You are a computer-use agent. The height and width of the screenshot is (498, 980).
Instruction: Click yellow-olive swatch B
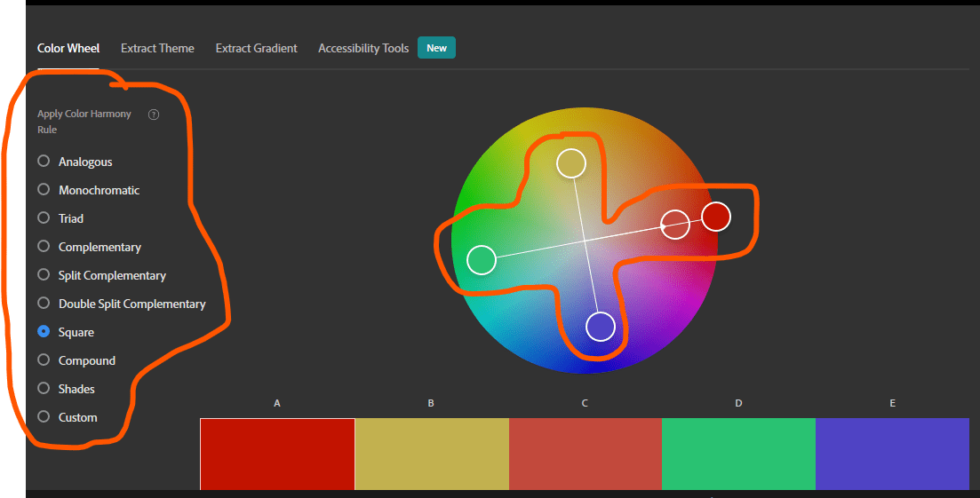(x=432, y=454)
